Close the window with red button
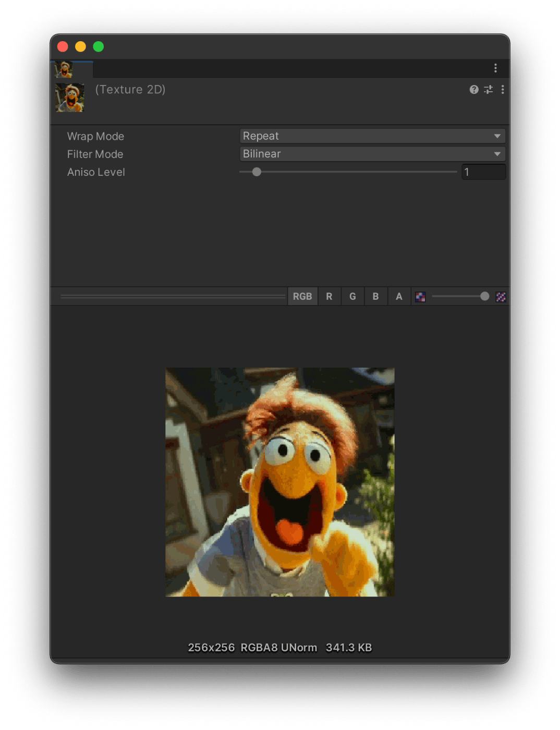This screenshot has width=560, height=730. click(x=63, y=47)
